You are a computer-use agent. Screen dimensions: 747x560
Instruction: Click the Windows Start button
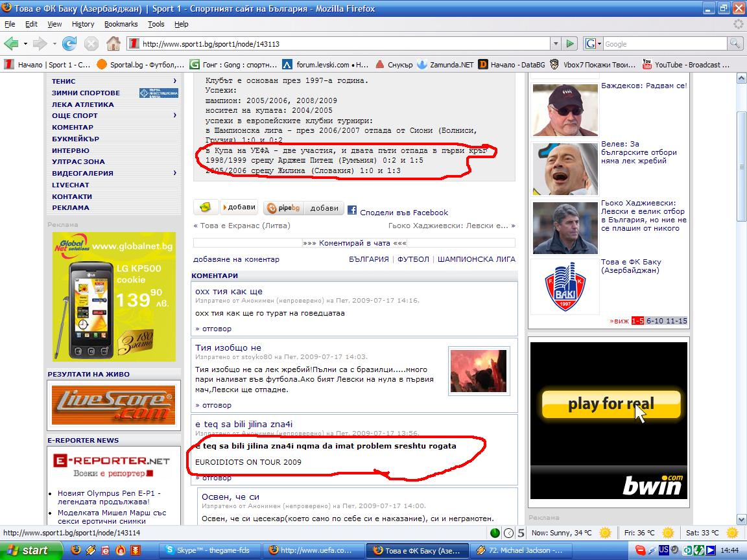27,550
